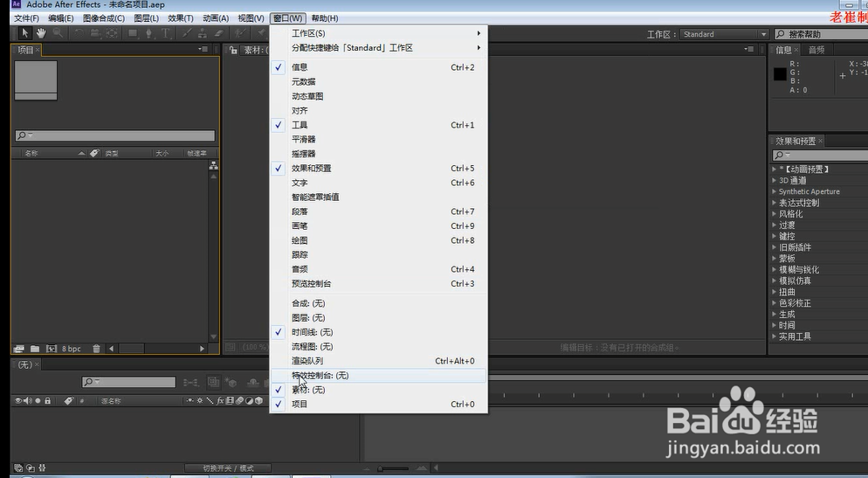This screenshot has width=868, height=478.
Task: Click the 搜索帮助 search help field
Action: [822, 34]
